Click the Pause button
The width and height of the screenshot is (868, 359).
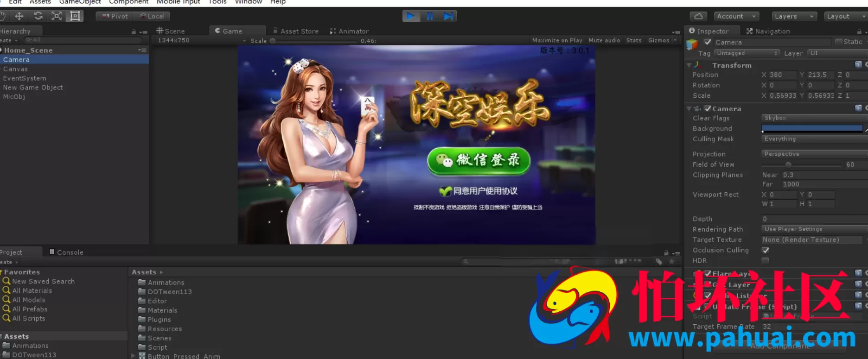tap(429, 16)
